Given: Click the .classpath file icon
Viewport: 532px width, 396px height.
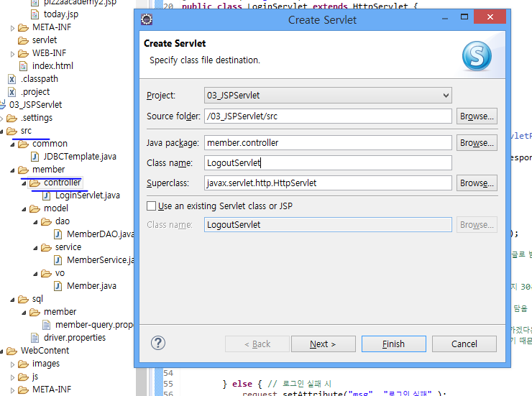Looking at the screenshot, I should (12, 79).
